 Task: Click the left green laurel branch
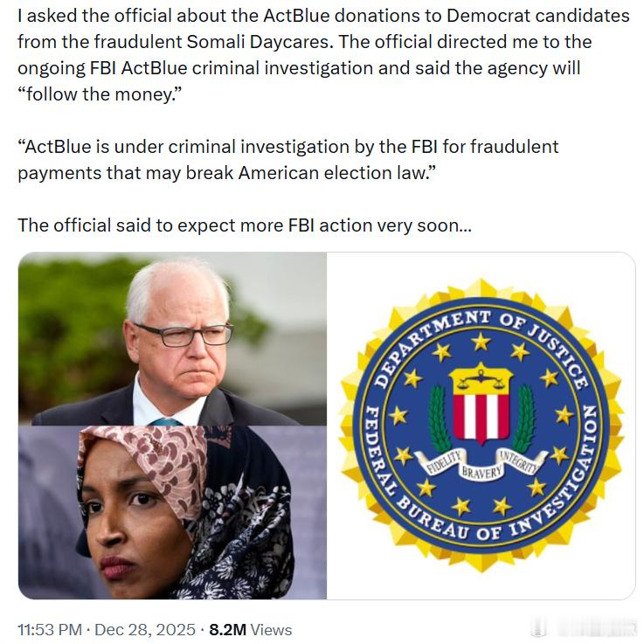439,419
